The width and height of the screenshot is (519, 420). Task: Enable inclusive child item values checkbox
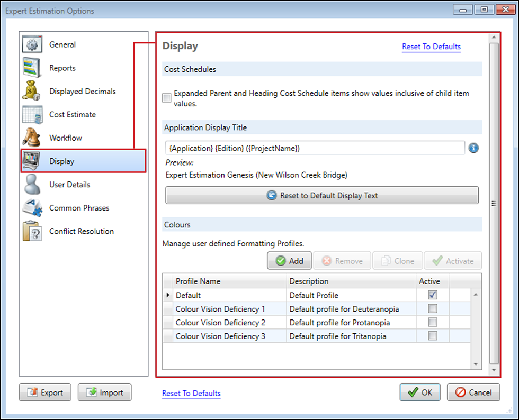tap(167, 98)
